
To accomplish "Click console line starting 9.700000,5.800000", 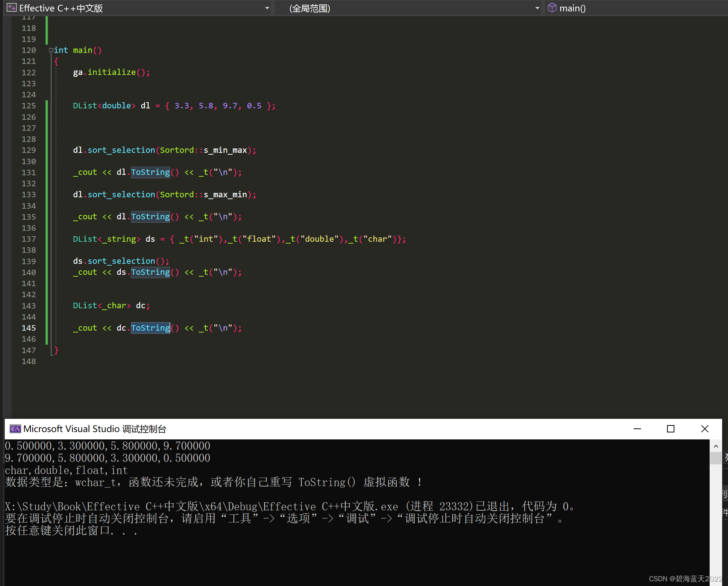I will 108,458.
